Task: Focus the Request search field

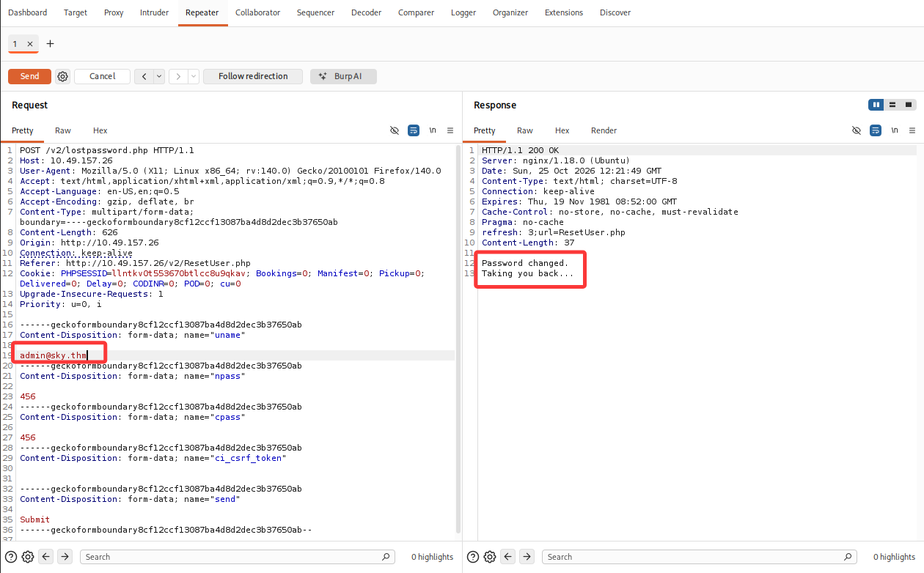Action: coord(237,557)
